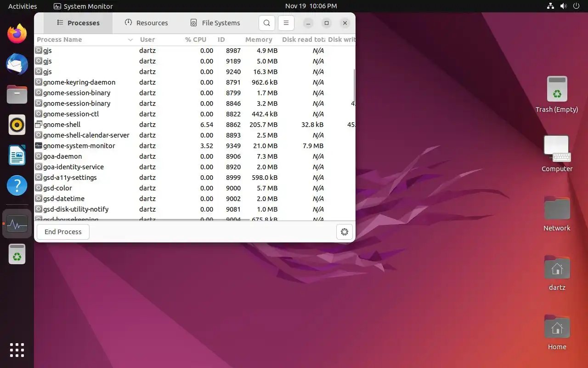
Task: Open Files manager from the dock
Action: 17,94
